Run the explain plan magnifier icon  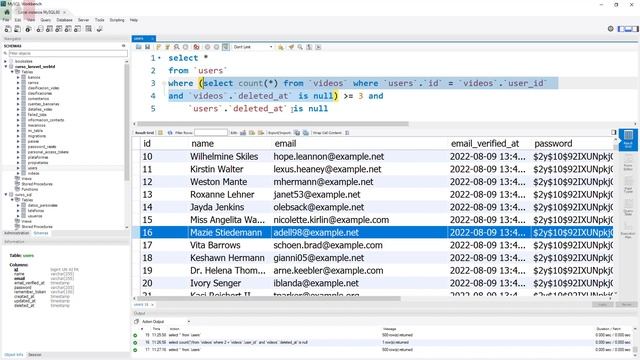pyautogui.click(x=176, y=47)
